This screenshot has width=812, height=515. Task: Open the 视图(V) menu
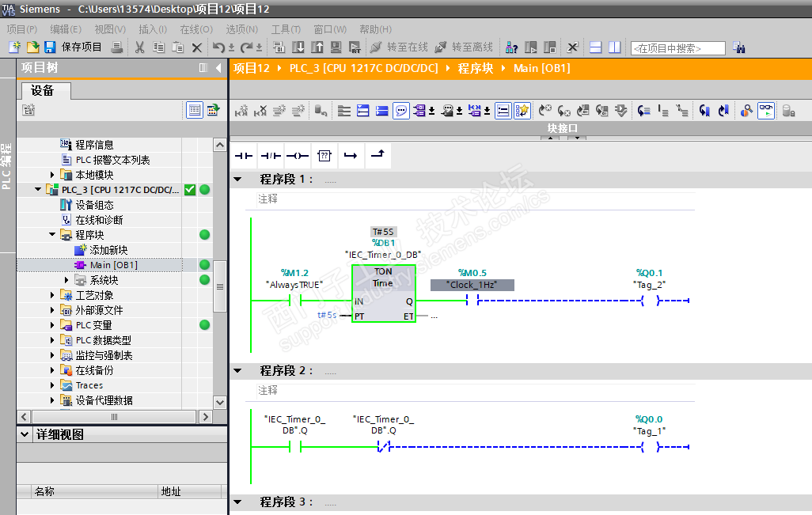(110, 29)
